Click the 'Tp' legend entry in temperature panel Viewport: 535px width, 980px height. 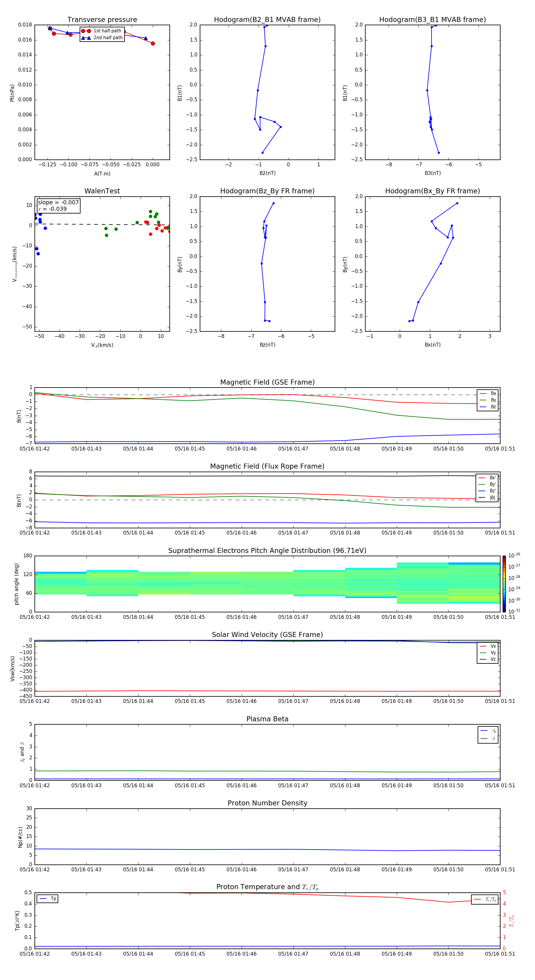click(x=47, y=899)
